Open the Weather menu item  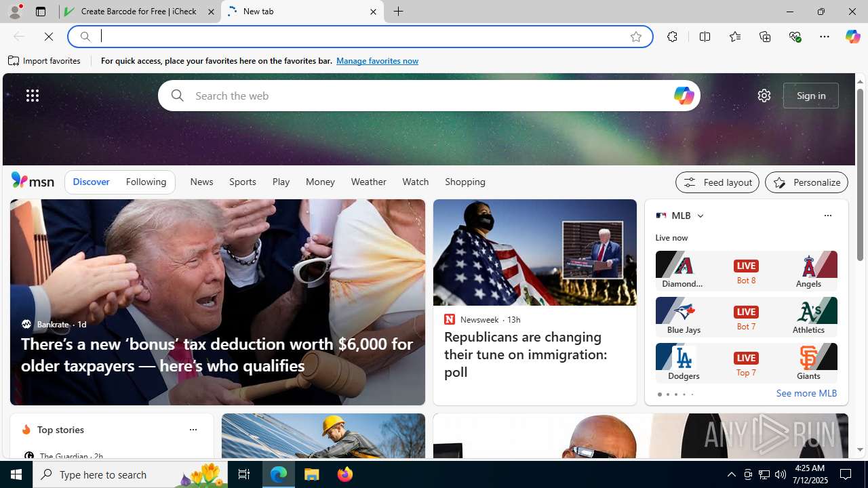tap(368, 182)
